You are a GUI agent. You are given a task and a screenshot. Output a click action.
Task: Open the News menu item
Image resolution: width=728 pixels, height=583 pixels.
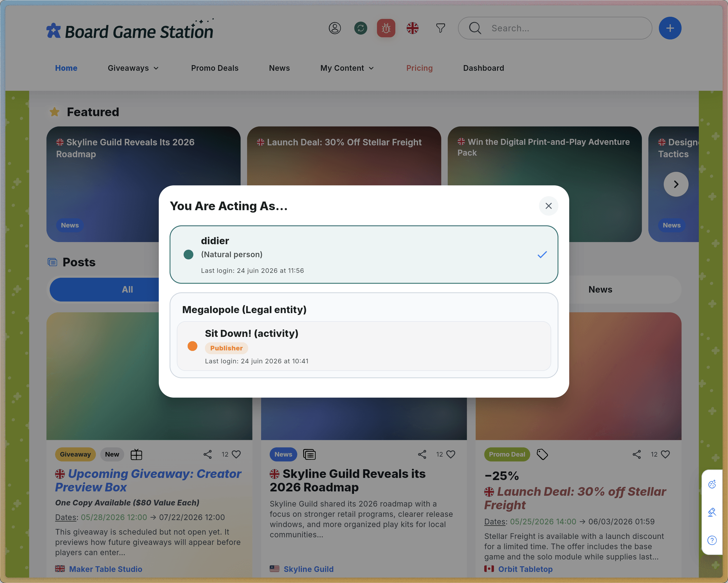[x=279, y=68]
